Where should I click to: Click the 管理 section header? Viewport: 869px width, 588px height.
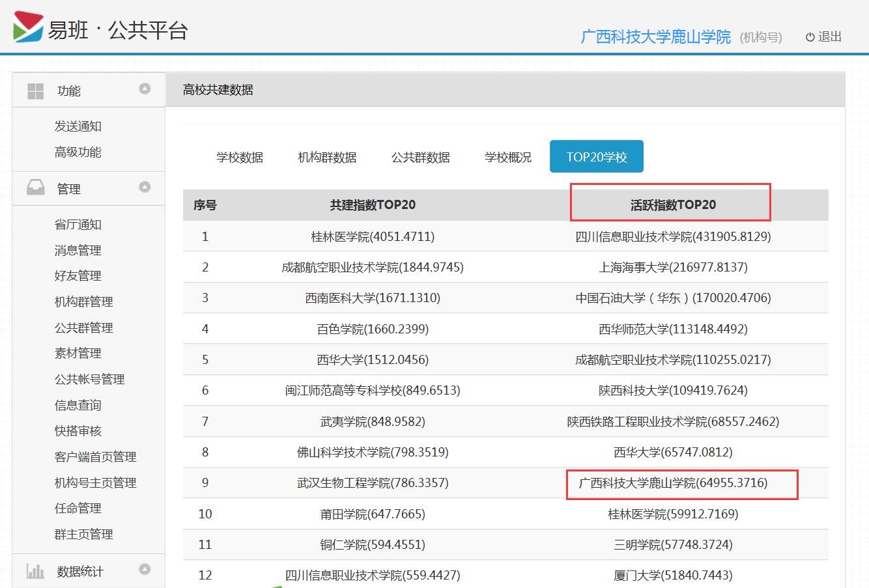coord(89,188)
